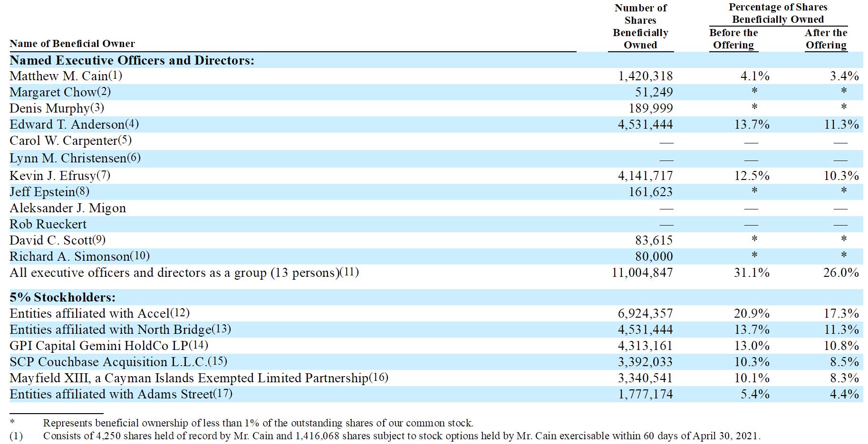Image resolution: width=868 pixels, height=444 pixels.
Task: Select the 5.4% percentage
Action: (755, 394)
